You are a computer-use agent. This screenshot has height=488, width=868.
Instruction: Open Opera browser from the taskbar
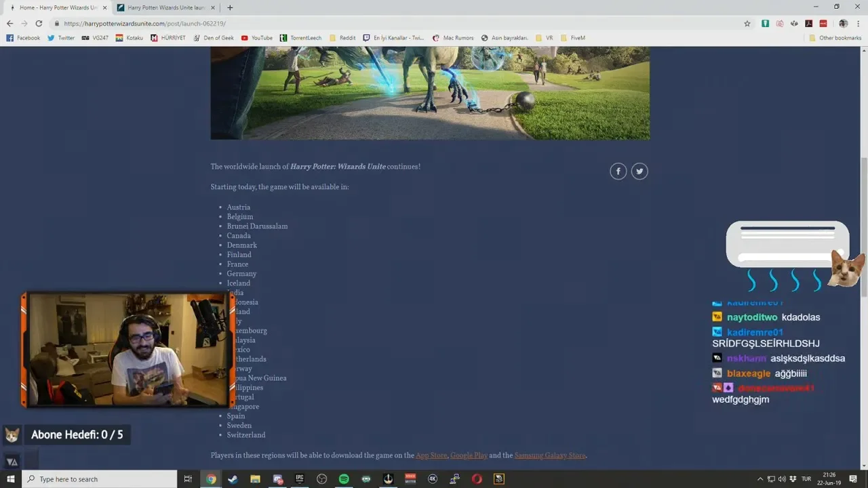coord(477,479)
